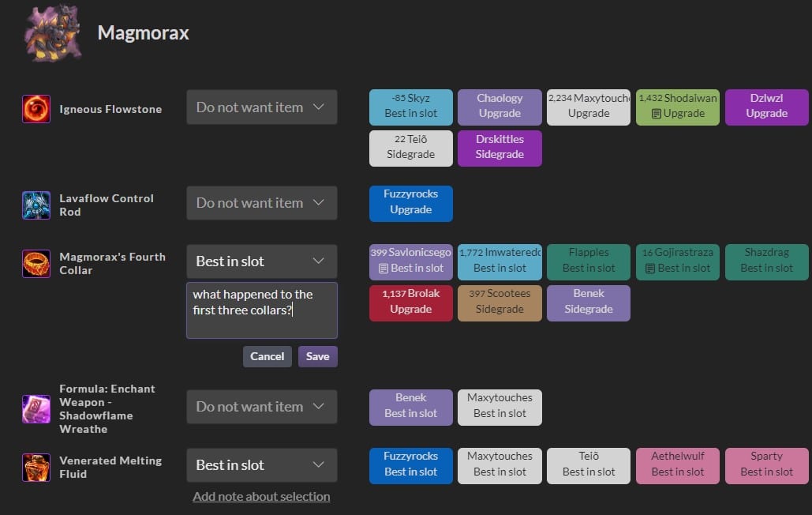Save the note about the Fourth Collar

pos(317,356)
